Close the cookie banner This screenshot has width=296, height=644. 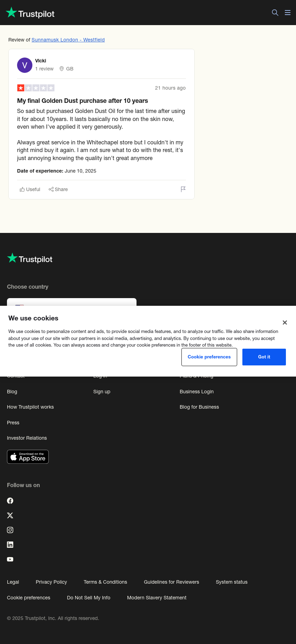[285, 323]
